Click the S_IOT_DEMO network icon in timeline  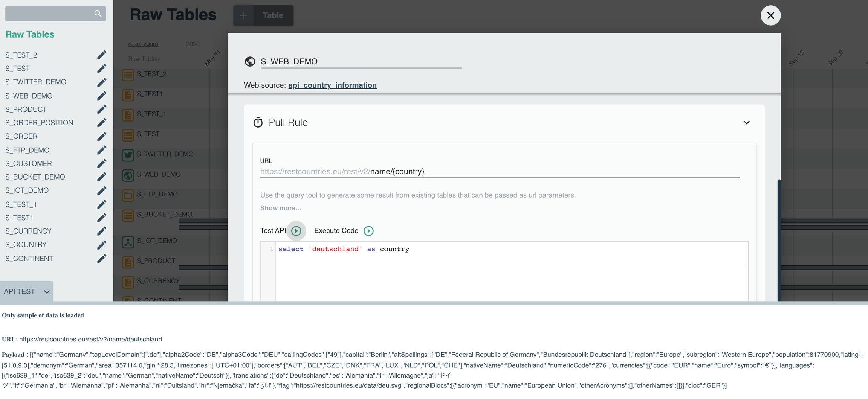coord(128,242)
